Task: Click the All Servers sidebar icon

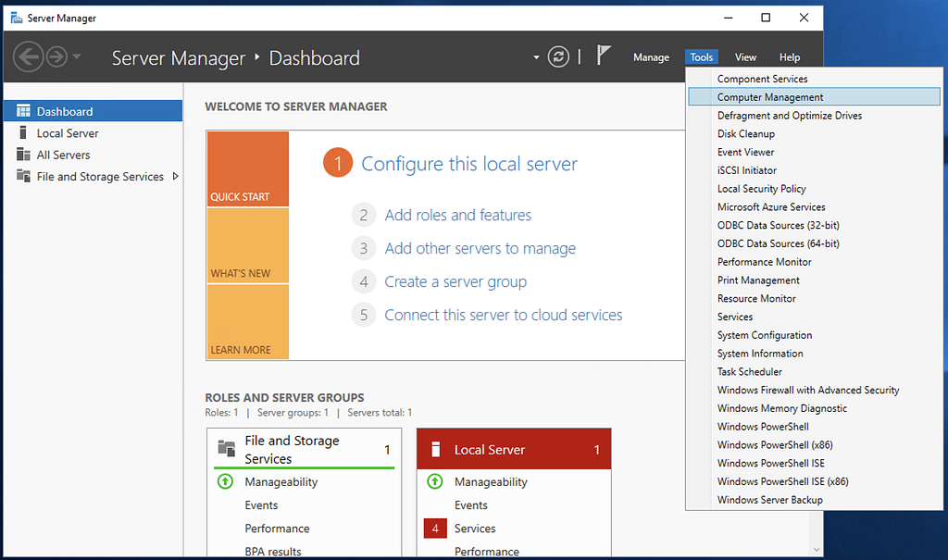Action: pyautogui.click(x=23, y=155)
